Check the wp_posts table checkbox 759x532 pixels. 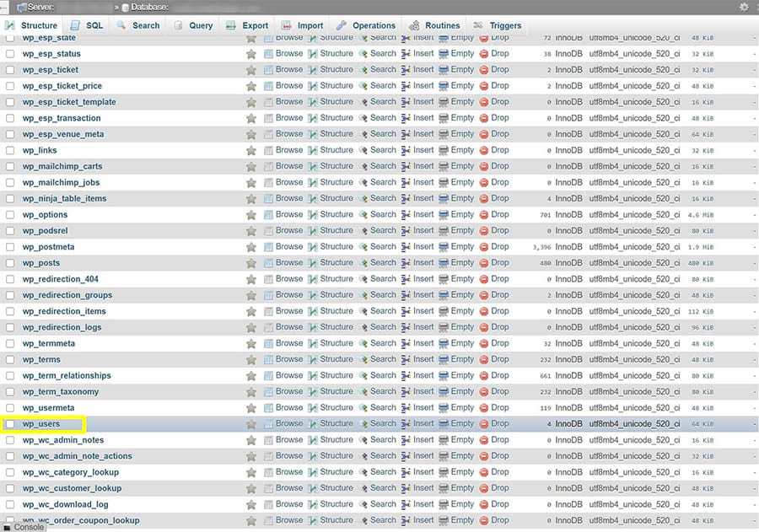click(10, 263)
